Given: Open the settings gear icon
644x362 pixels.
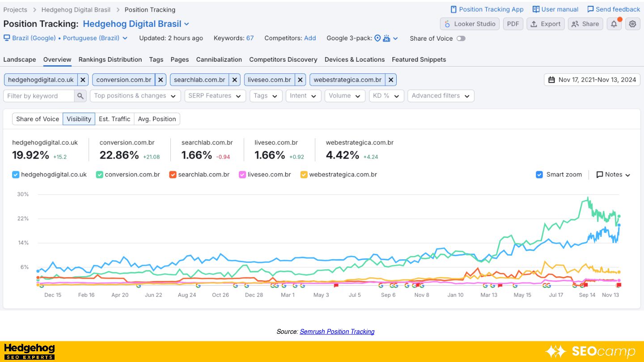Looking at the screenshot, I should [632, 24].
